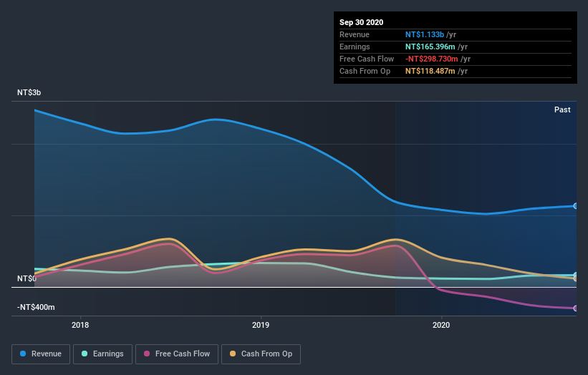
Task: Click the NT$1.133b revenue value
Action: coord(425,34)
